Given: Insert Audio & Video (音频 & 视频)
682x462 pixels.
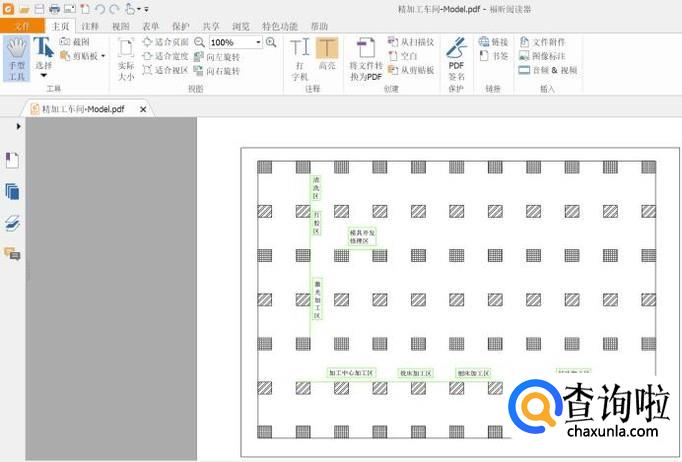Looking at the screenshot, I should (548, 70).
